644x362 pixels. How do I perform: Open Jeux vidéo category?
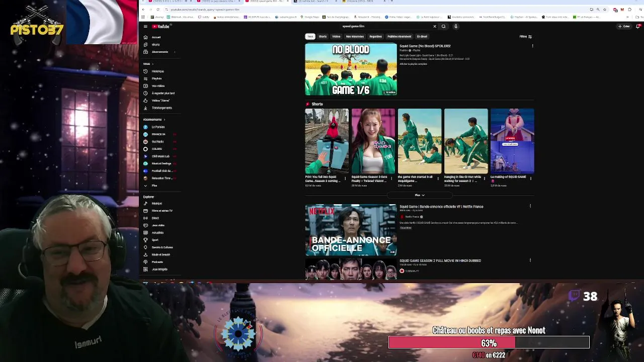[x=158, y=225]
